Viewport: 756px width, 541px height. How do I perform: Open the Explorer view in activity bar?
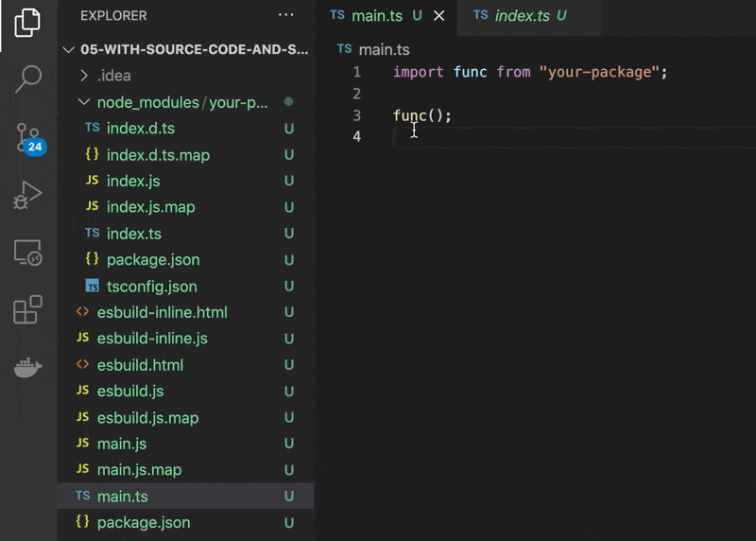click(27, 22)
